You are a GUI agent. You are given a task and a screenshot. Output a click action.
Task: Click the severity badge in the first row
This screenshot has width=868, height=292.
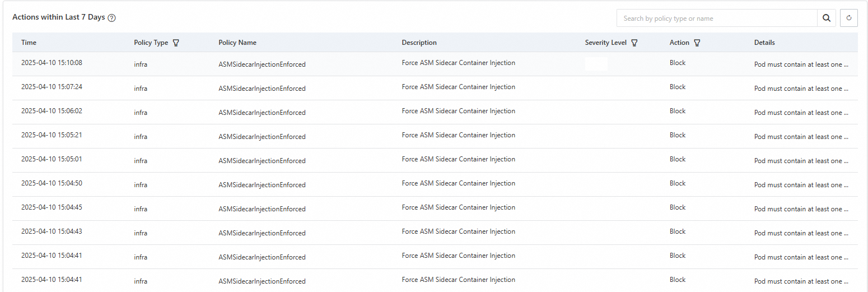click(596, 64)
